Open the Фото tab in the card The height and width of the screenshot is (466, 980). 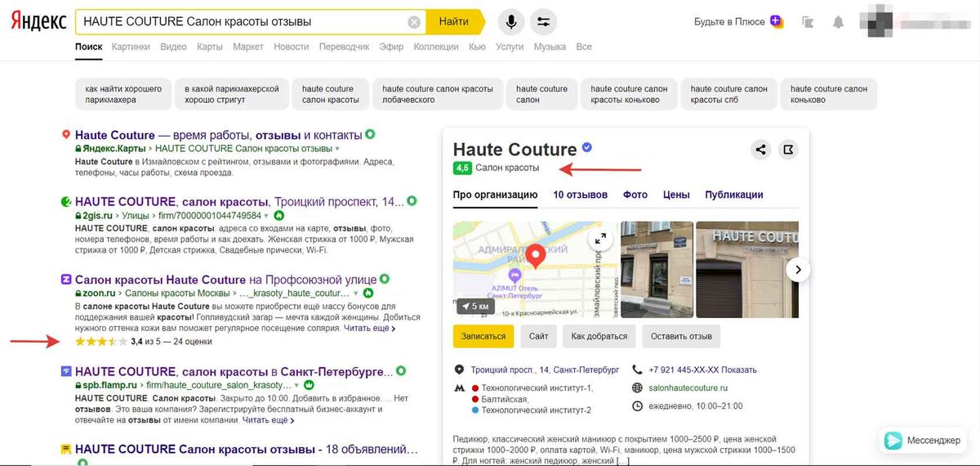(x=635, y=195)
